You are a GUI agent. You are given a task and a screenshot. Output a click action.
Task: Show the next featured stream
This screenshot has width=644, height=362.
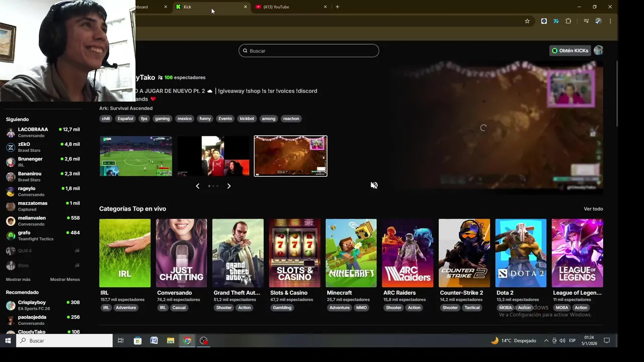click(x=229, y=186)
